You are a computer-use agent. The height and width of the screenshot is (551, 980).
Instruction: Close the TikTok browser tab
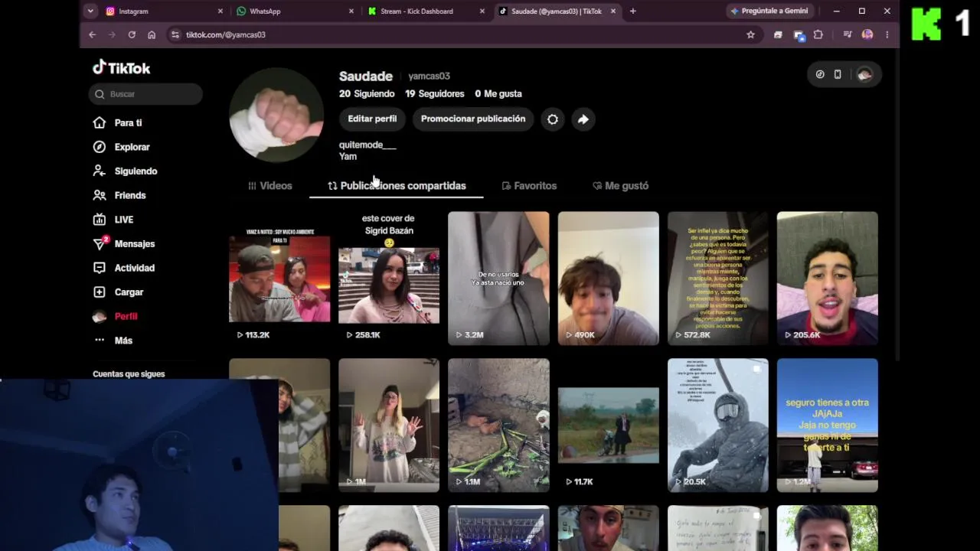(x=613, y=11)
